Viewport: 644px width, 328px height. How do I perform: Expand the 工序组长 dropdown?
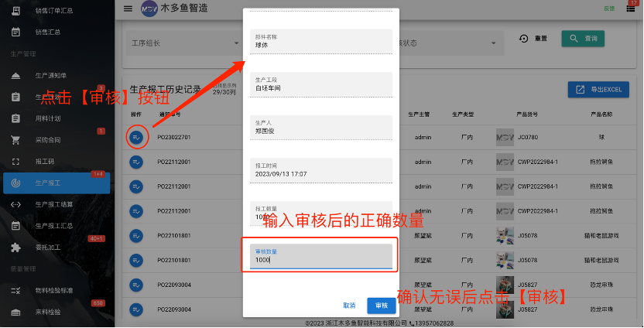pyautogui.click(x=183, y=43)
